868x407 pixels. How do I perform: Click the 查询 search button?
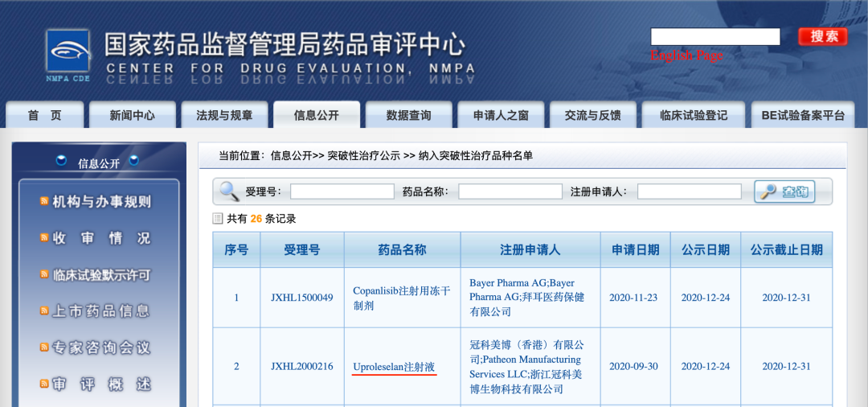coord(784,191)
